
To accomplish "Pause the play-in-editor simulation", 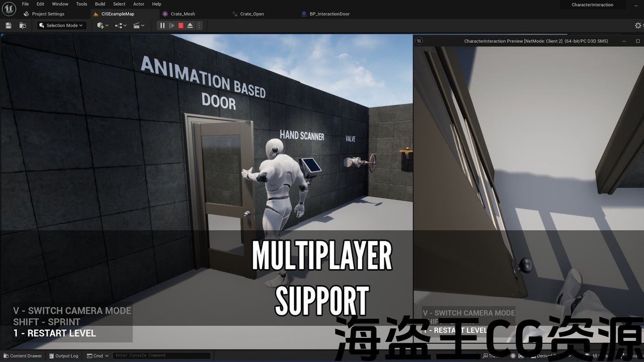I will pyautogui.click(x=162, y=25).
